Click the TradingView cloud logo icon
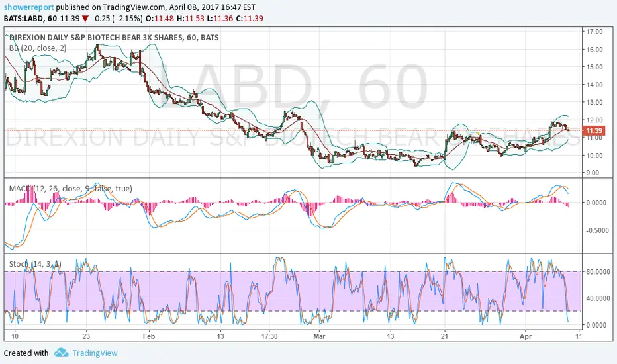 (62, 352)
